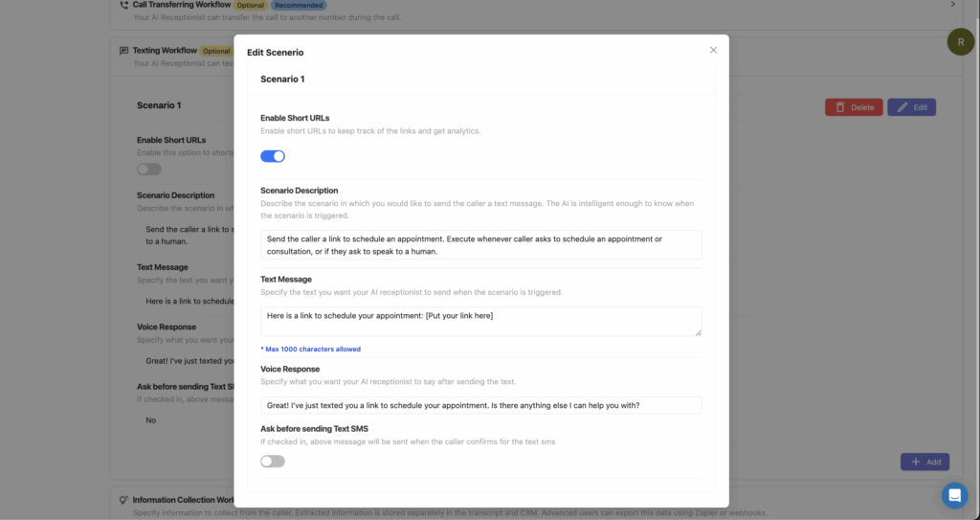980x520 pixels.
Task: Click the Text Message textarea in dialog
Action: (480, 321)
